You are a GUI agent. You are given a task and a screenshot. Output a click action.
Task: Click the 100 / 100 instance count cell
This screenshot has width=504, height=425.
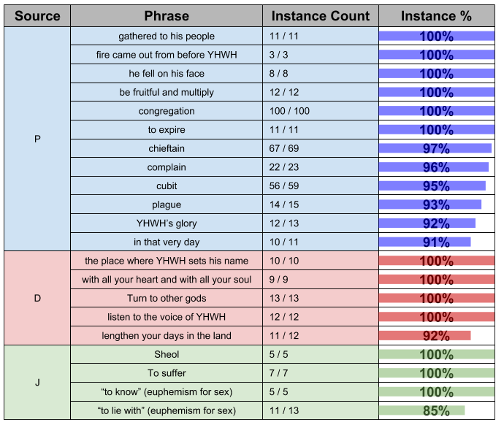click(x=320, y=111)
